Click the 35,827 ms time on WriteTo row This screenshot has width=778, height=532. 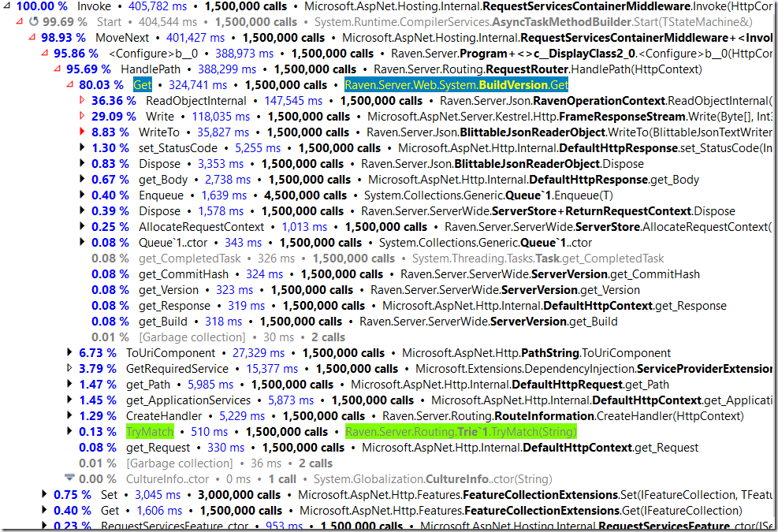point(223,132)
